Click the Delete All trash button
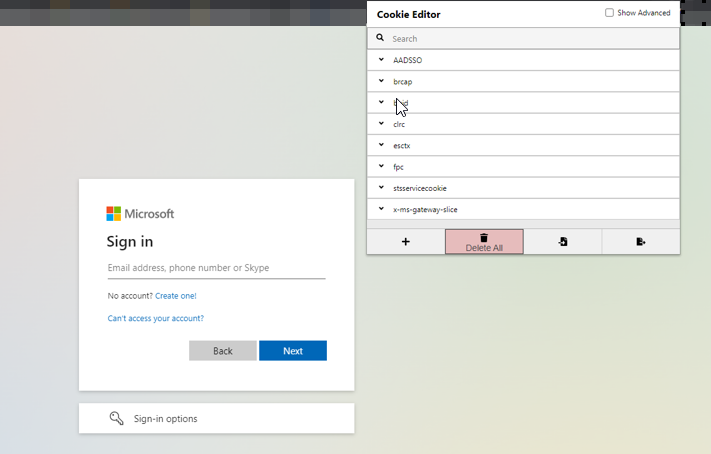Image resolution: width=711 pixels, height=454 pixels. 484,242
